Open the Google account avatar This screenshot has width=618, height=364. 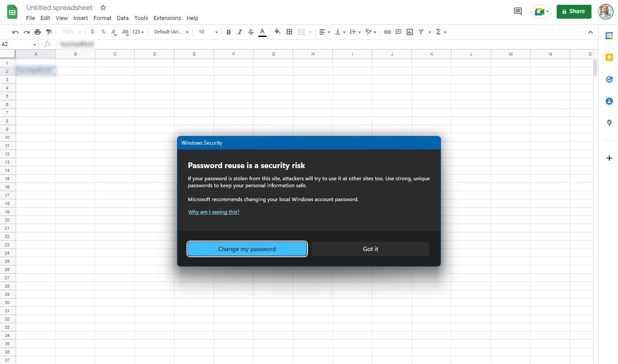coord(605,12)
